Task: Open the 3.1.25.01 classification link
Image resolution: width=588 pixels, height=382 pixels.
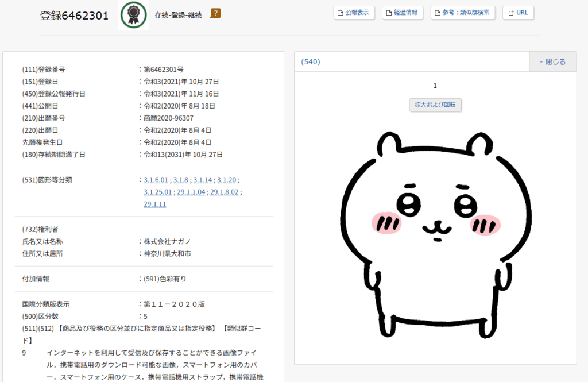Action: point(156,192)
